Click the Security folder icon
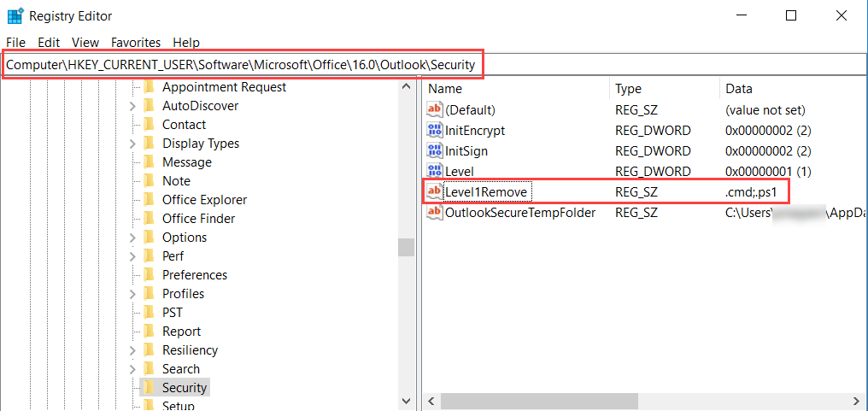 149,387
